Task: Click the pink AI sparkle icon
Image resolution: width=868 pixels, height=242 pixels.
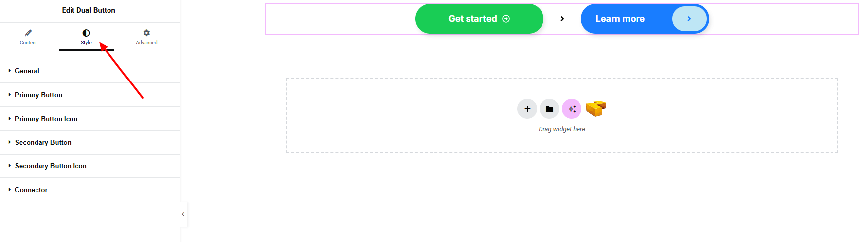Action: [x=572, y=109]
